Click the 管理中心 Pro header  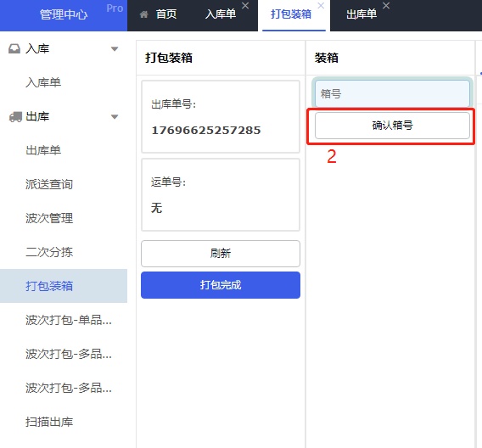click(x=64, y=14)
